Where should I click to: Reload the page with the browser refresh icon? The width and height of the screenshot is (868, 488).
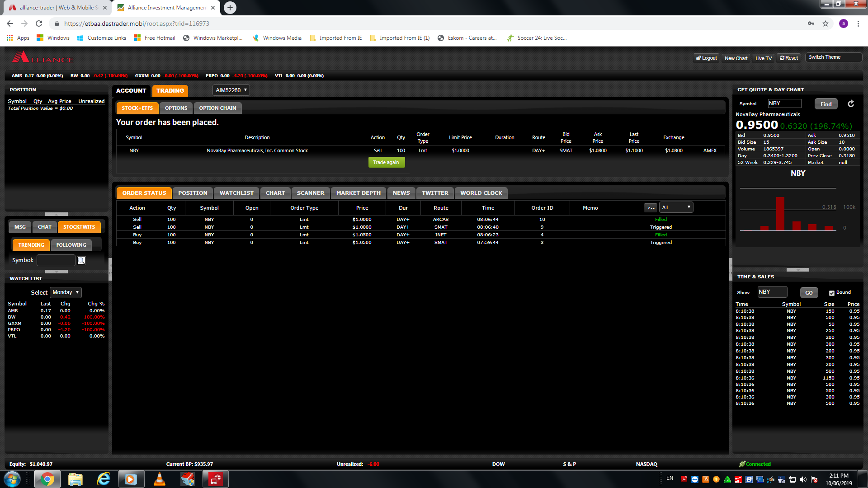click(39, 23)
